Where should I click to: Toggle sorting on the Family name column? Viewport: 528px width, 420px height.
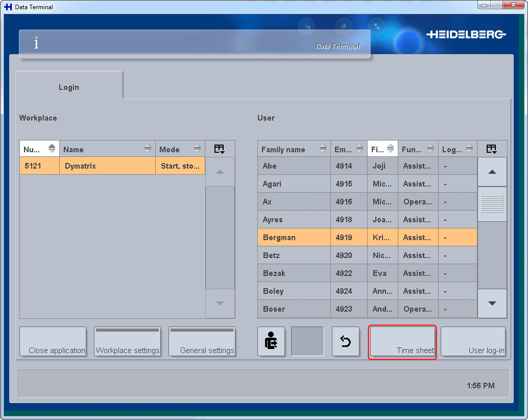tap(323, 149)
